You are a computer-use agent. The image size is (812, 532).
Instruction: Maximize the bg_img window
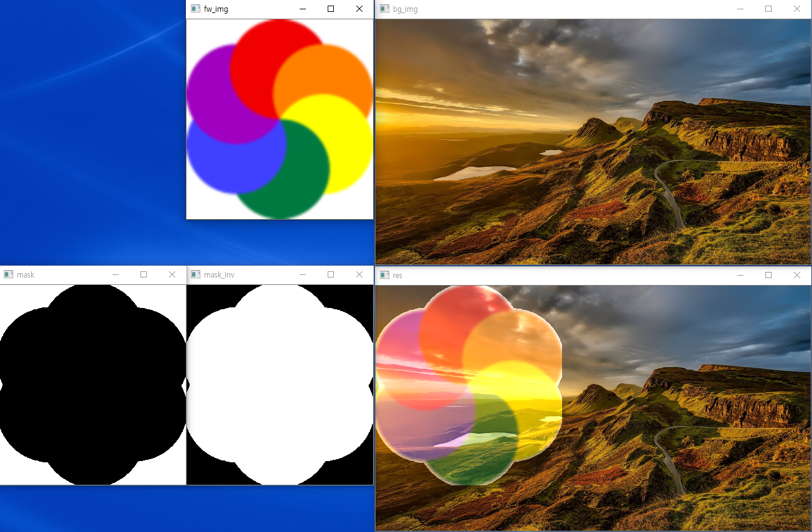(768, 9)
